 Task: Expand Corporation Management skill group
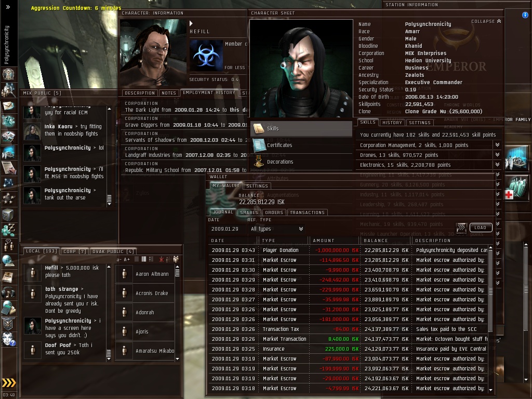point(497,145)
